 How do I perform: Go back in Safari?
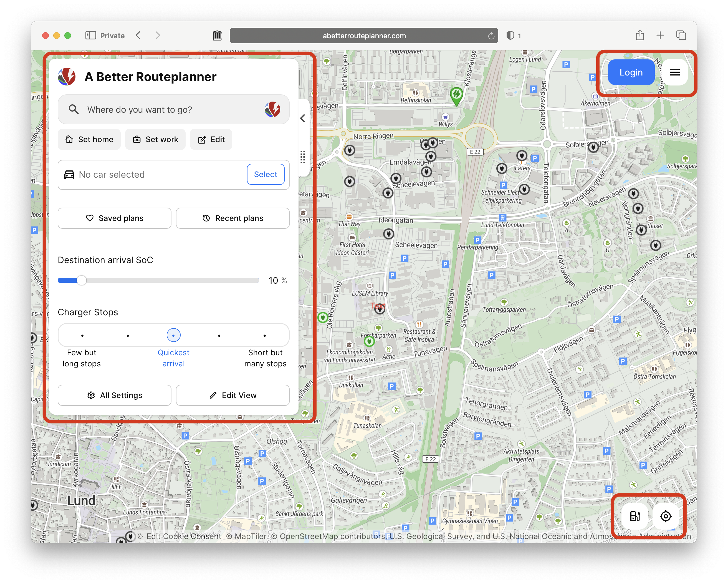[138, 36]
